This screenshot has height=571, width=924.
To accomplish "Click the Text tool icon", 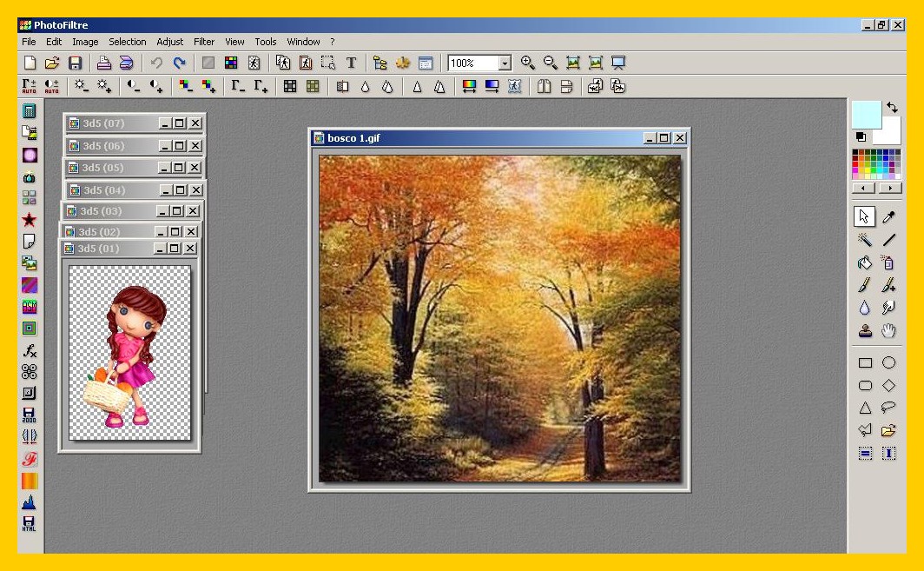I will pyautogui.click(x=351, y=63).
